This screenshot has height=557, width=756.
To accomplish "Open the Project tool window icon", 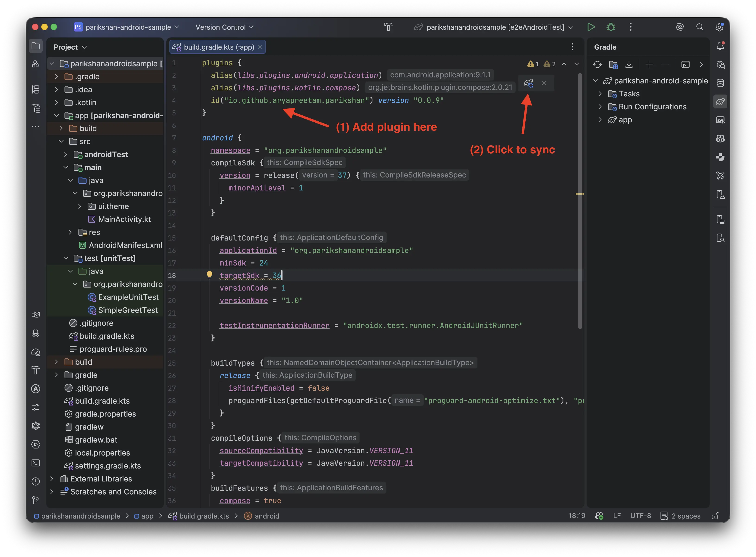I will 36,46.
